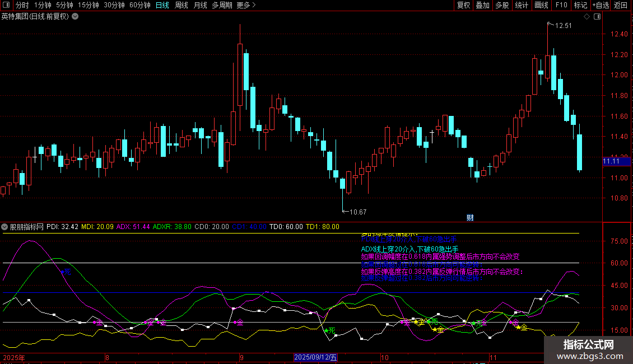Add stock via +自选 button
The height and width of the screenshot is (364, 633).
(601, 5)
